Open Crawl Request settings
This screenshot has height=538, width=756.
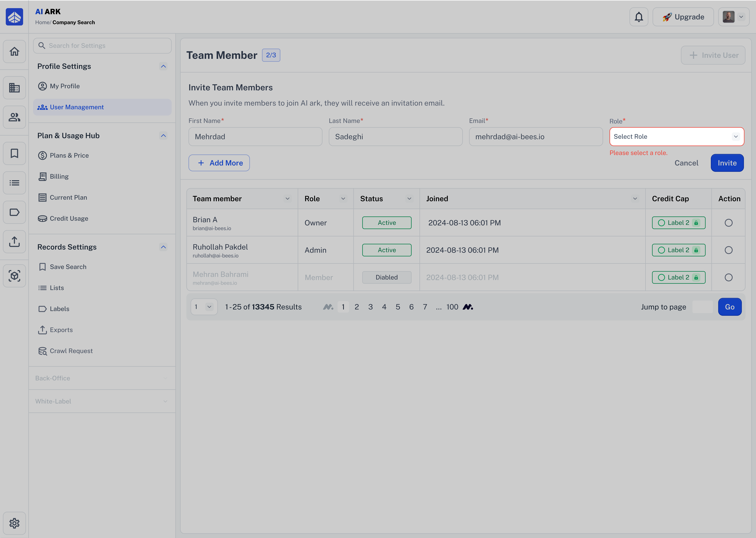coord(102,351)
